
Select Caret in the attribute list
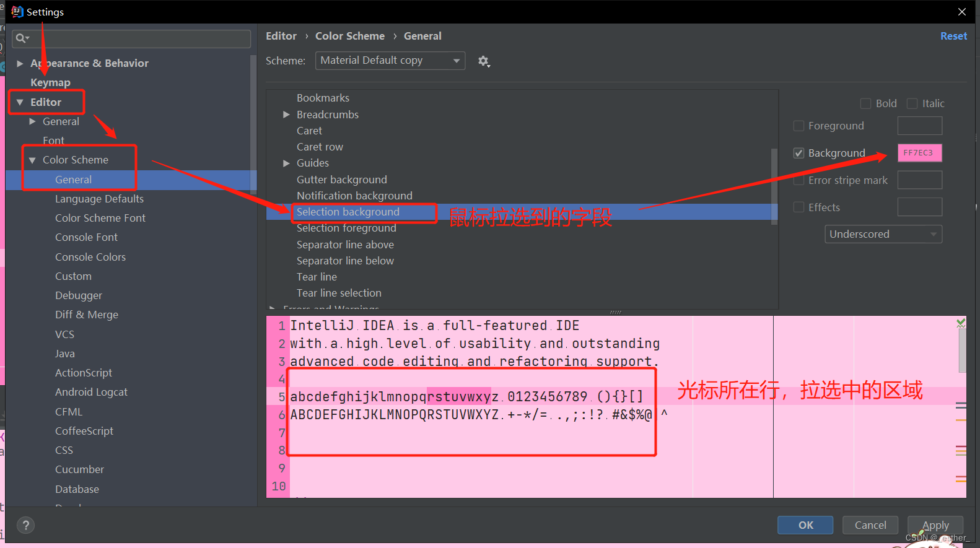tap(309, 131)
